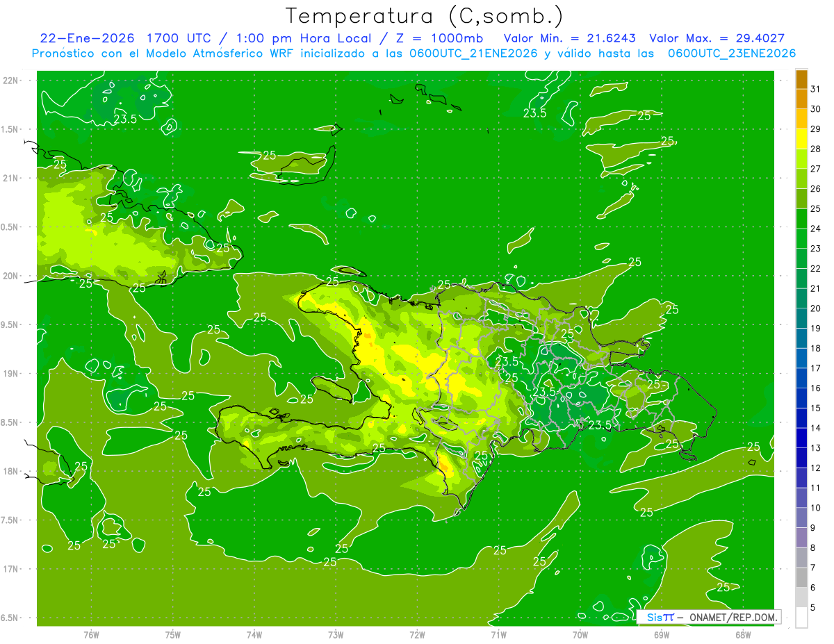Click the '73W' longitude axis label
The image size is (834, 644).
(x=336, y=635)
